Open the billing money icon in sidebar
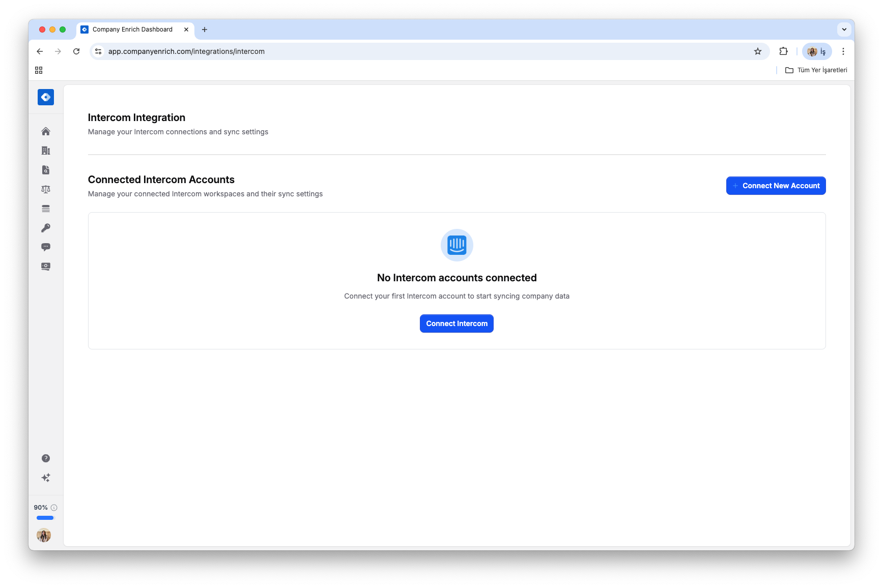 pos(46,267)
